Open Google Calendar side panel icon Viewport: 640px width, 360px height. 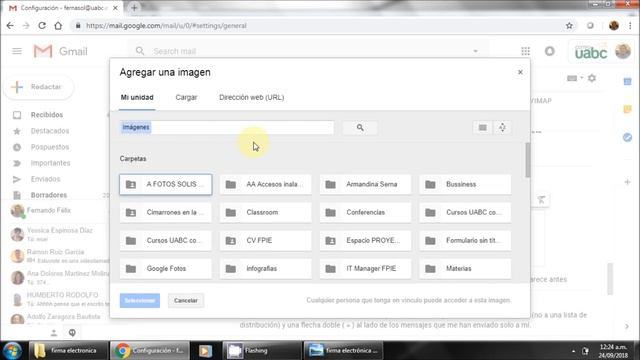(x=627, y=82)
